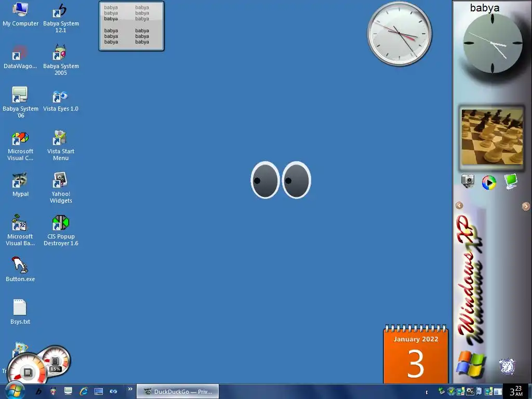Click the alarm clock icon in the sidebar
The width and height of the screenshot is (532, 399).
(x=507, y=366)
